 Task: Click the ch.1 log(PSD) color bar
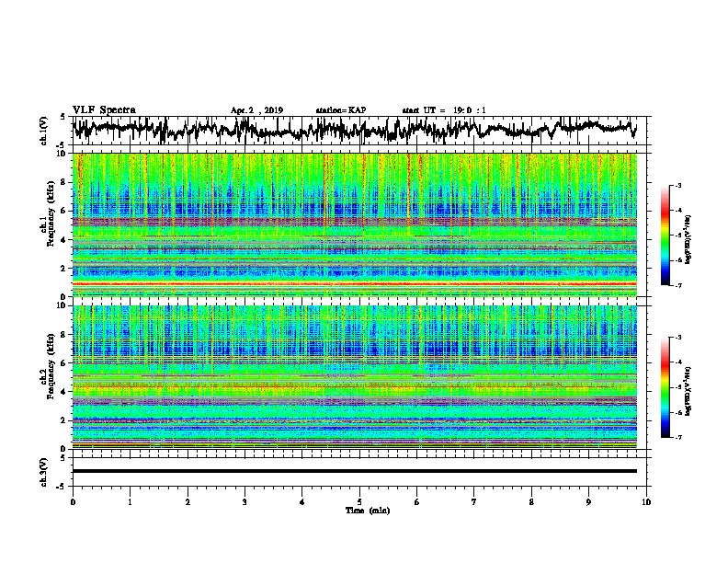[x=665, y=236]
